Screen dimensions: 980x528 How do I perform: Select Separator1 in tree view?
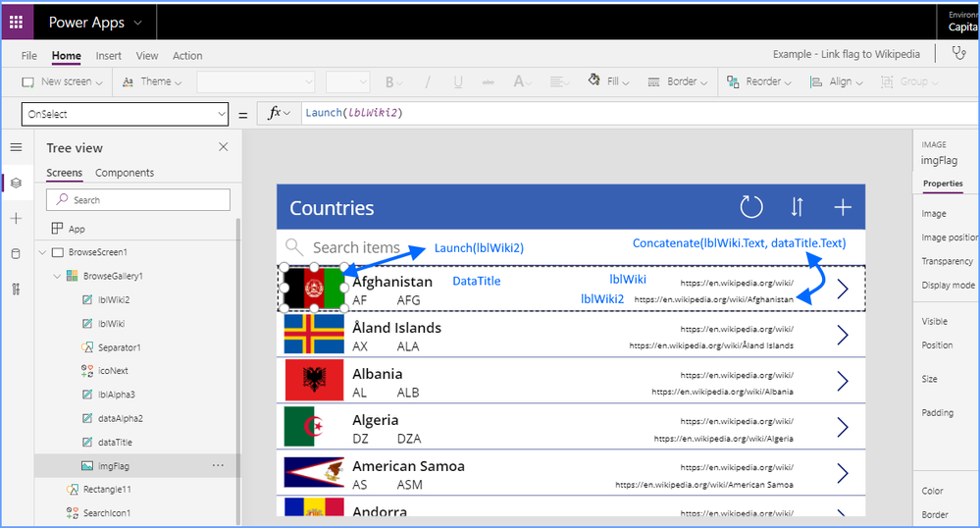119,347
